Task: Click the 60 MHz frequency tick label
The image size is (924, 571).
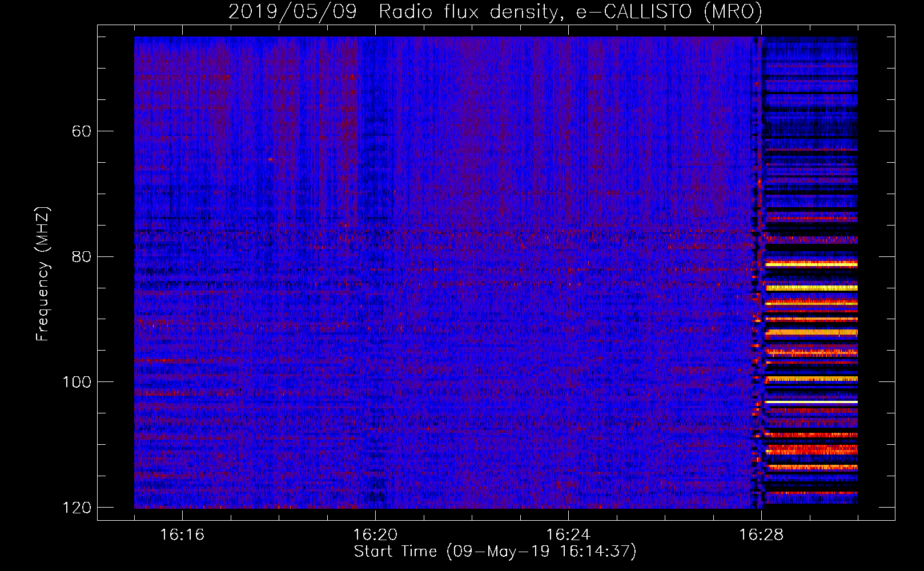Action: [x=82, y=131]
